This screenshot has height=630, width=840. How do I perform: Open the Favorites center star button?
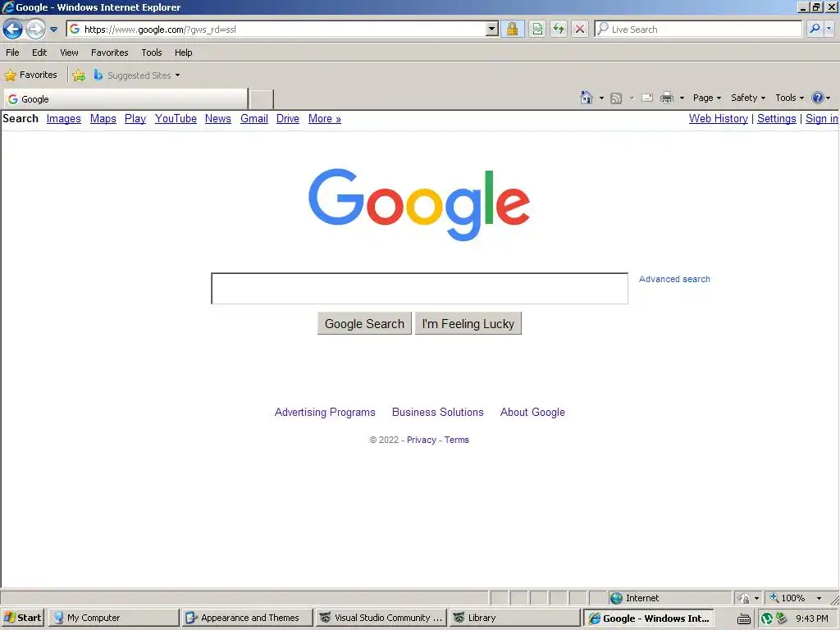click(x=30, y=75)
